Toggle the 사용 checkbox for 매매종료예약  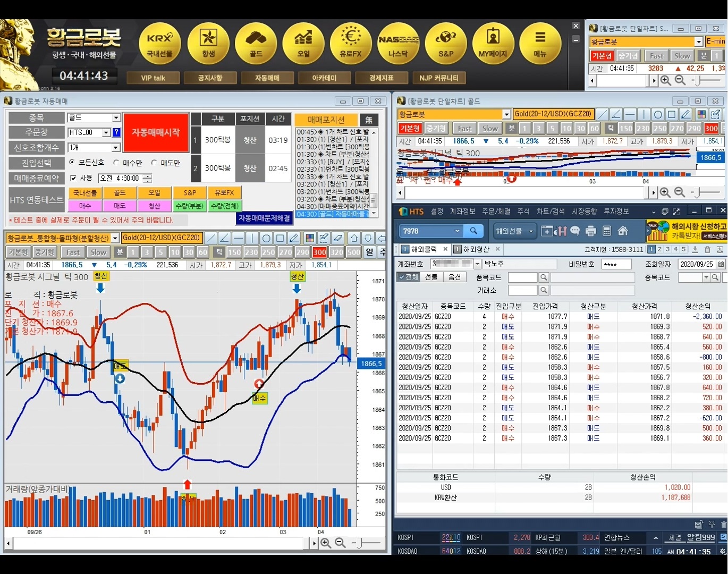click(x=73, y=178)
